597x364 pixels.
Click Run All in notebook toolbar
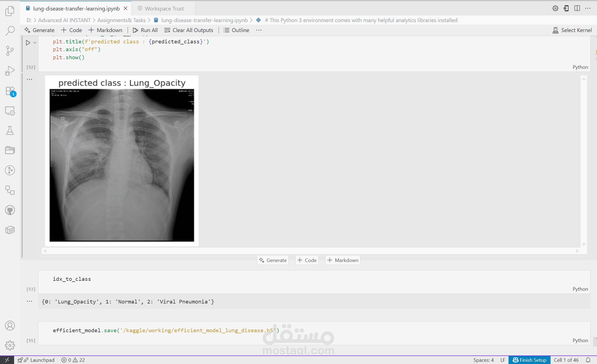(x=145, y=30)
